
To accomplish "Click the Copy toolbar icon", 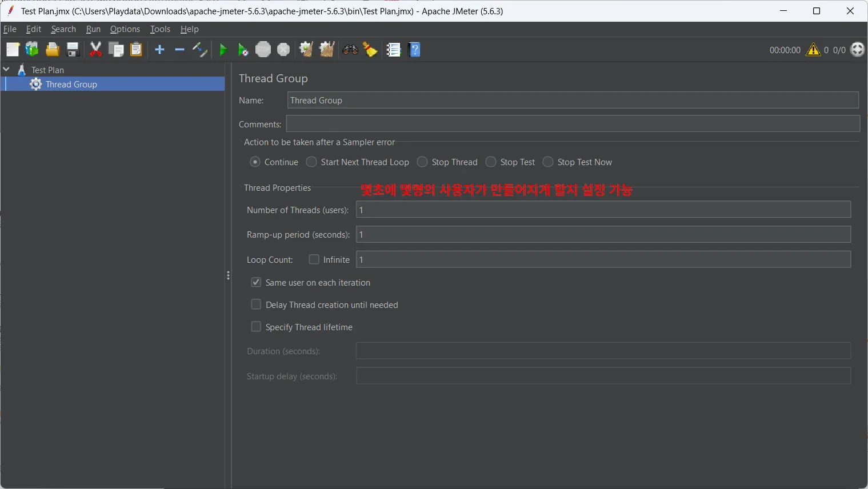I will pos(116,50).
